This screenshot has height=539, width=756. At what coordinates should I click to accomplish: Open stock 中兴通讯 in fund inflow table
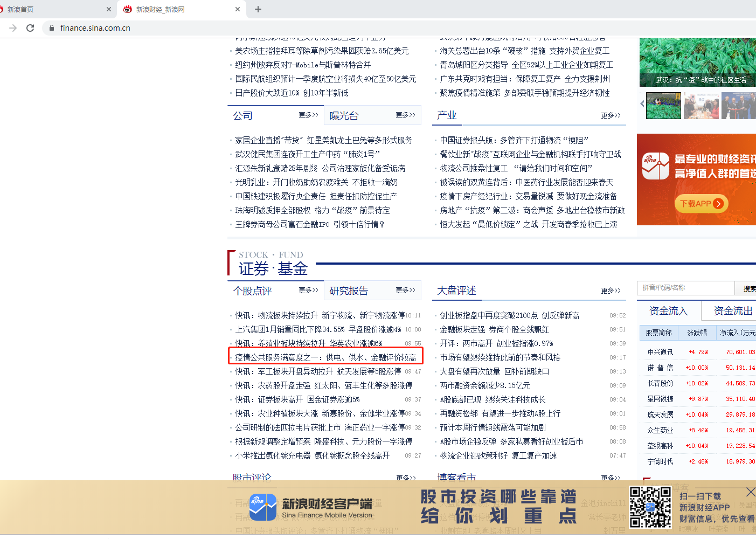click(660, 352)
